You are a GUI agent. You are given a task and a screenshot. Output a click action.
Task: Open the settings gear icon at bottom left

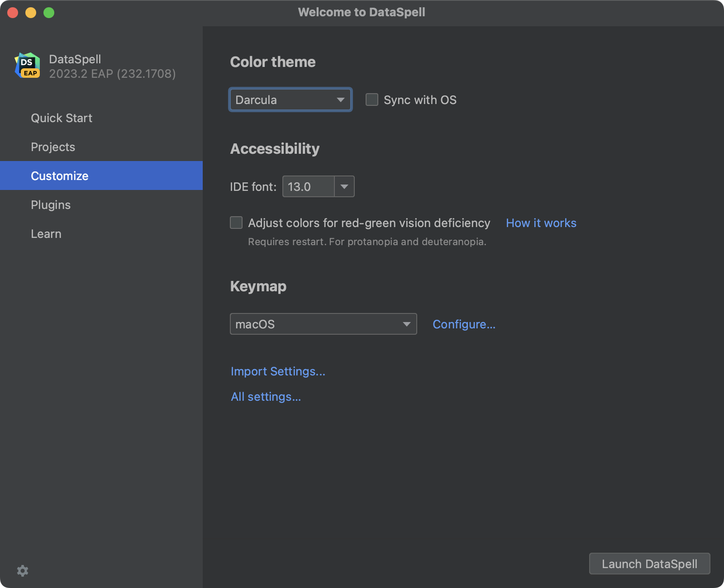22,571
